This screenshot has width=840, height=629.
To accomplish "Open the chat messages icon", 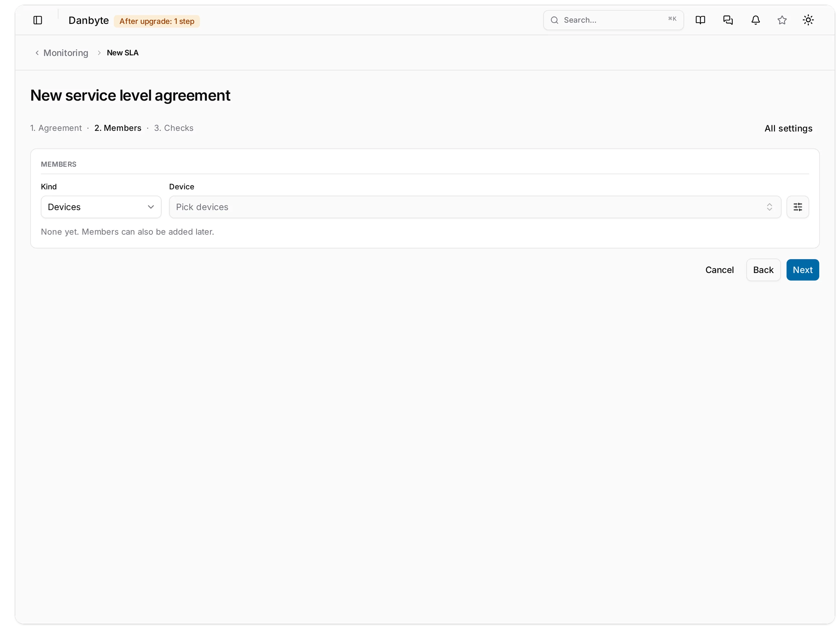I will (728, 20).
